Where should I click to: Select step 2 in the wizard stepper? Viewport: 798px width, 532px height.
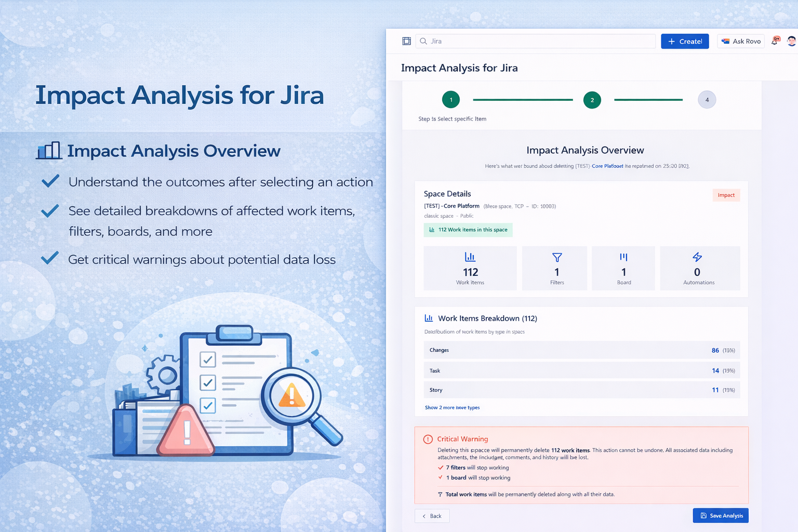[x=592, y=99]
